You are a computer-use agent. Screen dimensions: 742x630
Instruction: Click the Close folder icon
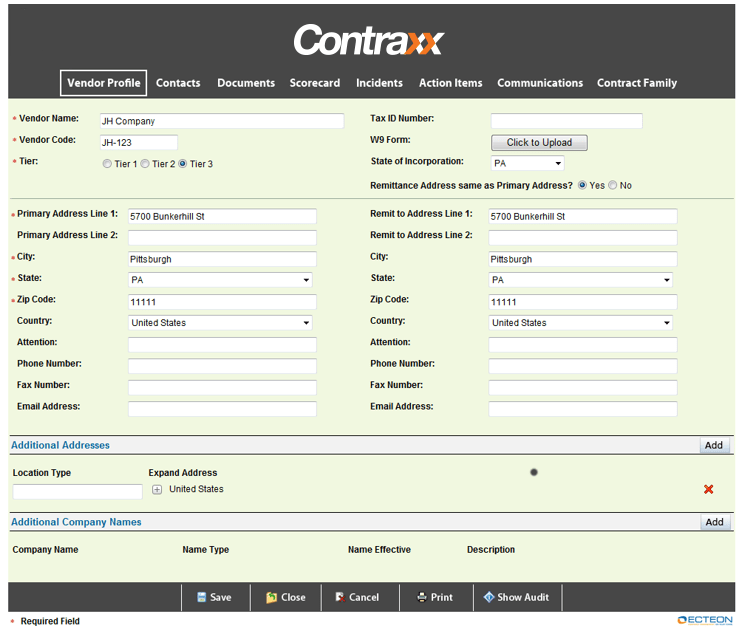272,597
